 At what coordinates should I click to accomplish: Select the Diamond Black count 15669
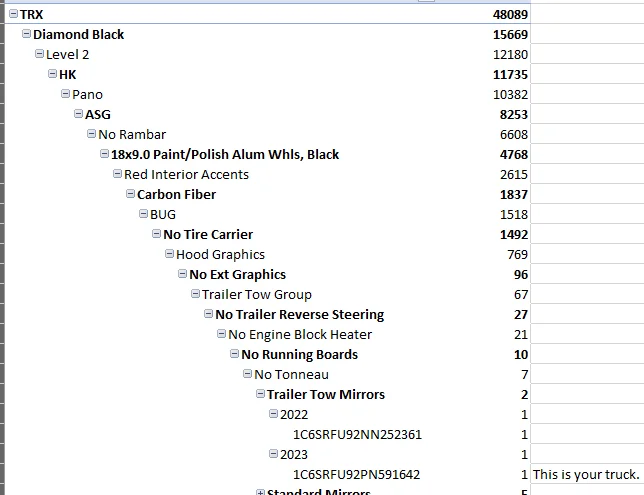click(510, 35)
